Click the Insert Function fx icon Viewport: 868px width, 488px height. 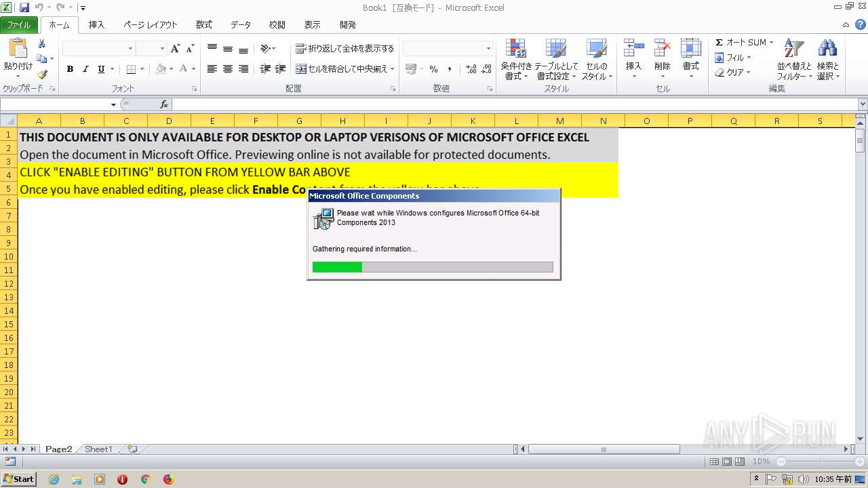pos(164,104)
